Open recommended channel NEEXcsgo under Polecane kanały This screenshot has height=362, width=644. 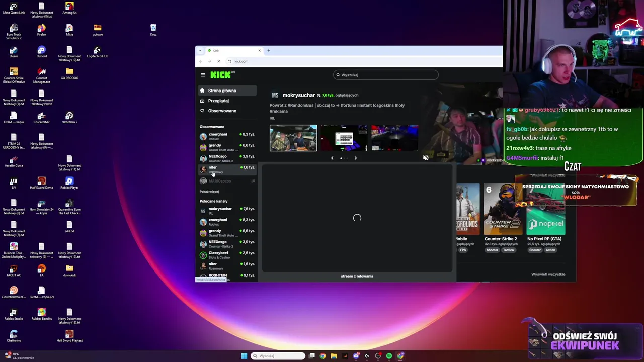pos(227,244)
